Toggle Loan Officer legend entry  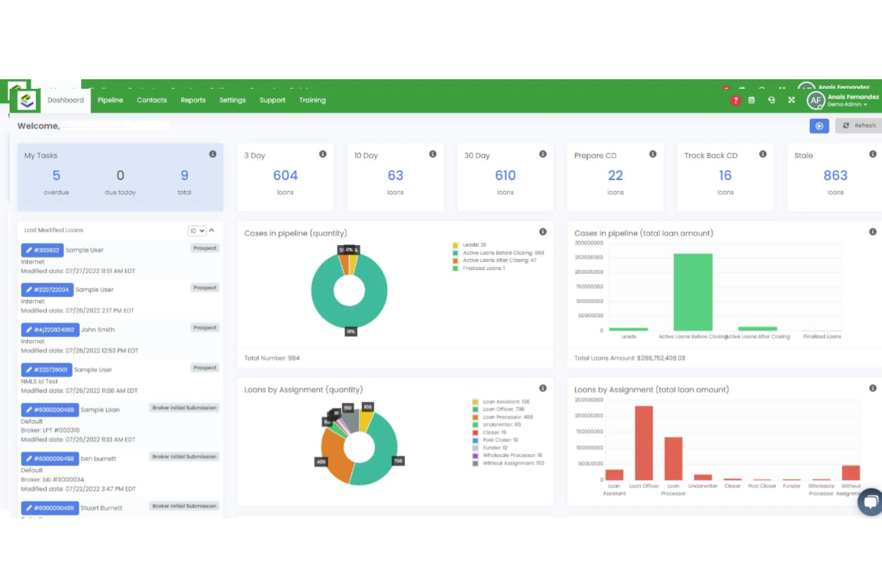(x=498, y=409)
